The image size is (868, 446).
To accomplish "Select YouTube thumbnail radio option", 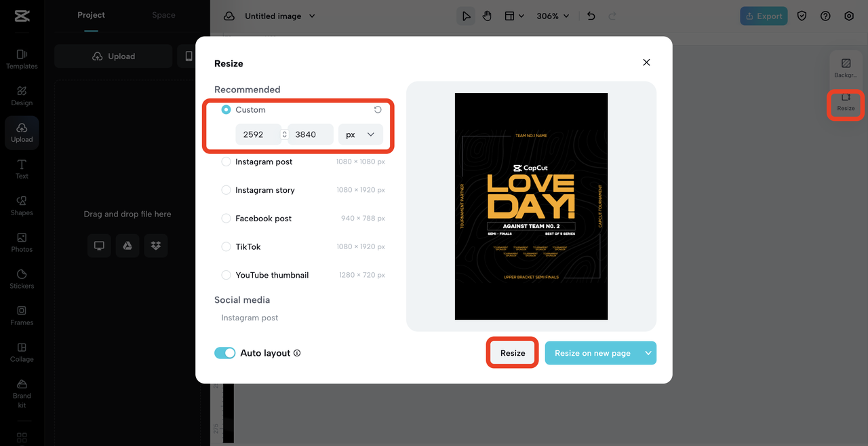I will pos(226,275).
